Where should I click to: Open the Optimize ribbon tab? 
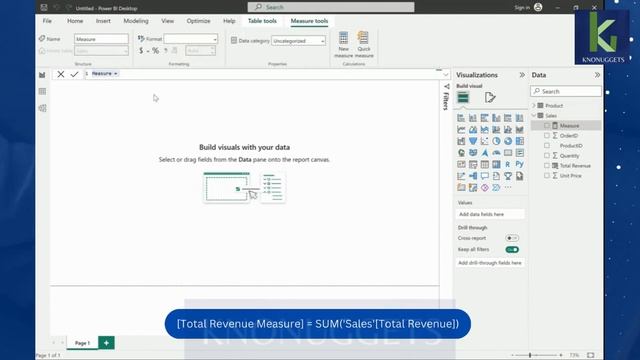click(198, 21)
